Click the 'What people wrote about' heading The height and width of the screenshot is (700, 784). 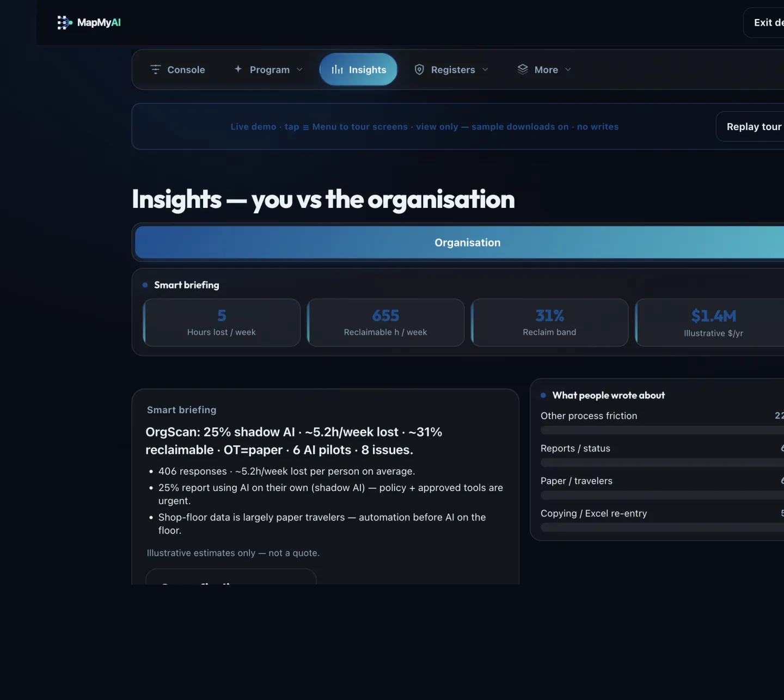609,395
